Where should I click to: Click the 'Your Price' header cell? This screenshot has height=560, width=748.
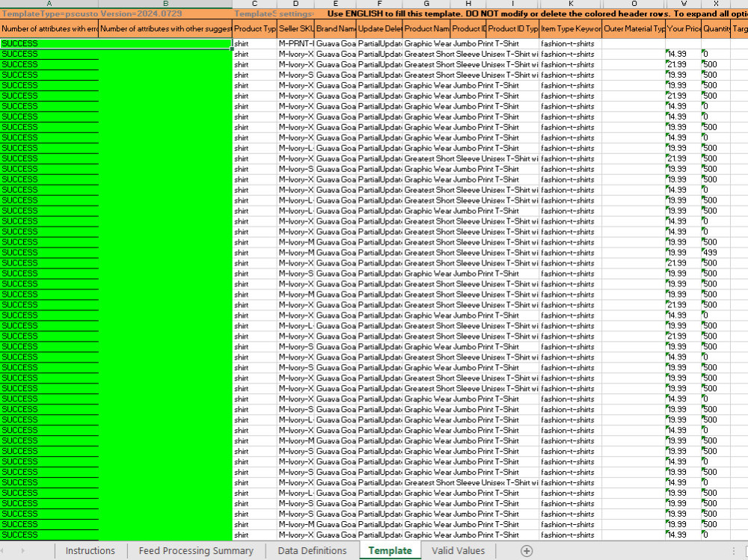coord(683,28)
